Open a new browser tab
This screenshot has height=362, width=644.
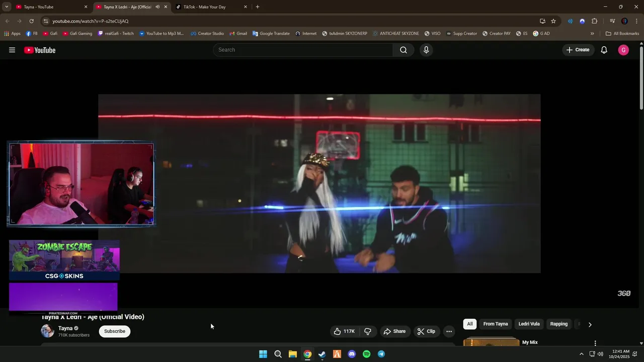258,7
